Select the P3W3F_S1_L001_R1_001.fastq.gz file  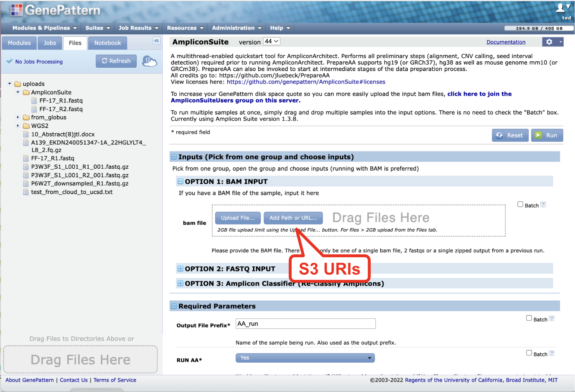click(x=80, y=167)
